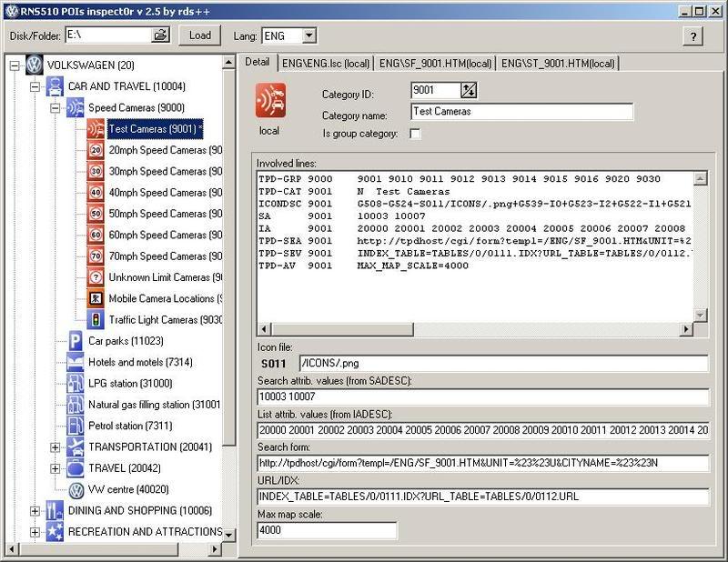Click the Travel globe icon

pos(76,467)
